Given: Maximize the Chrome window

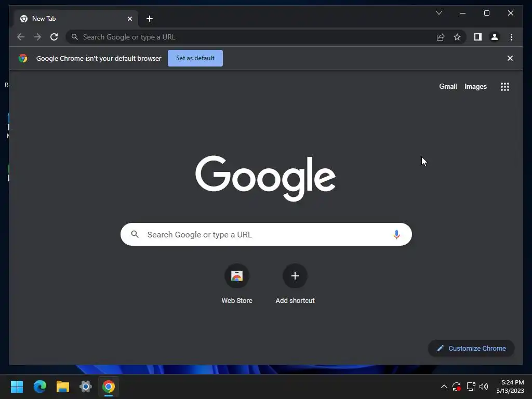Looking at the screenshot, I should (x=486, y=13).
